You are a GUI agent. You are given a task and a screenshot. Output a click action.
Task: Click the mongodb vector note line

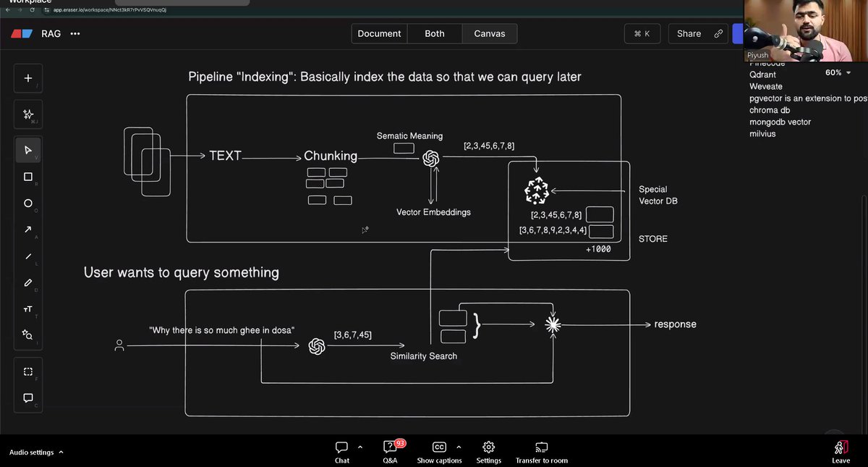[780, 122]
